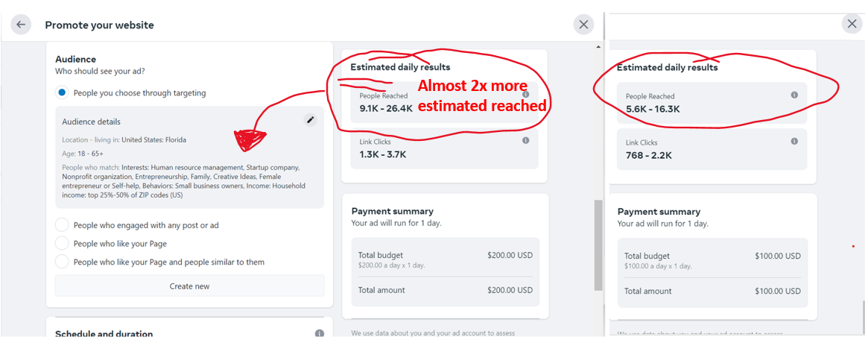Click the Audience details targeting box
This screenshot has width=868, height=343.
pyautogui.click(x=189, y=157)
